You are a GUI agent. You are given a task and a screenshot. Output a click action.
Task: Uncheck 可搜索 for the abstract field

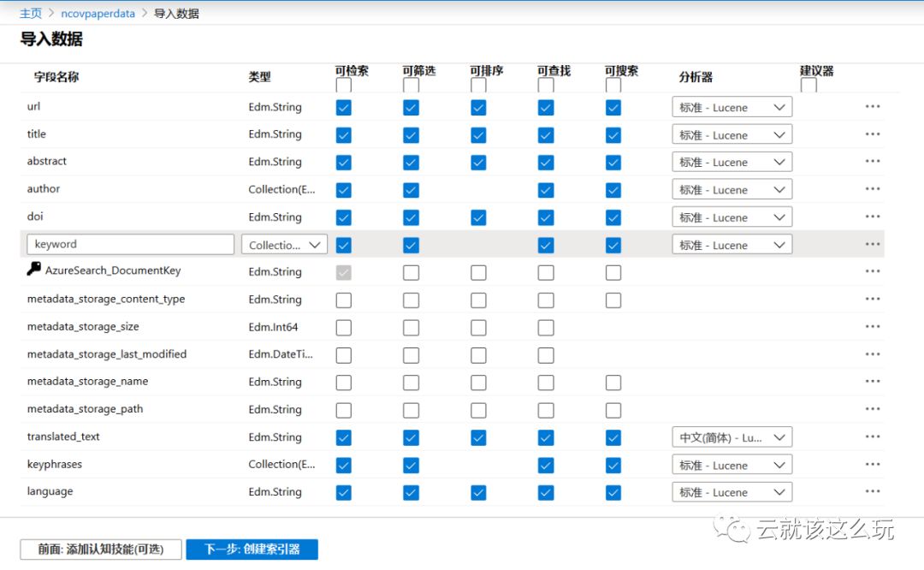point(613,163)
